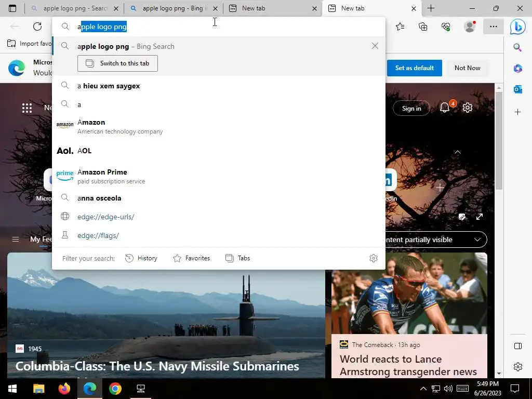The width and height of the screenshot is (532, 399).
Task: Open the tab actions menu icon
Action: click(x=12, y=8)
